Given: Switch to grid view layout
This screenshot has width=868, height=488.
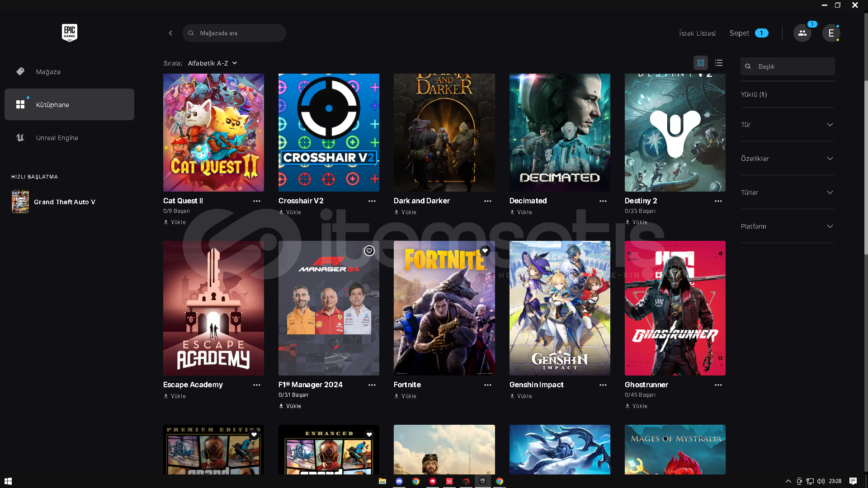Looking at the screenshot, I should (x=700, y=63).
